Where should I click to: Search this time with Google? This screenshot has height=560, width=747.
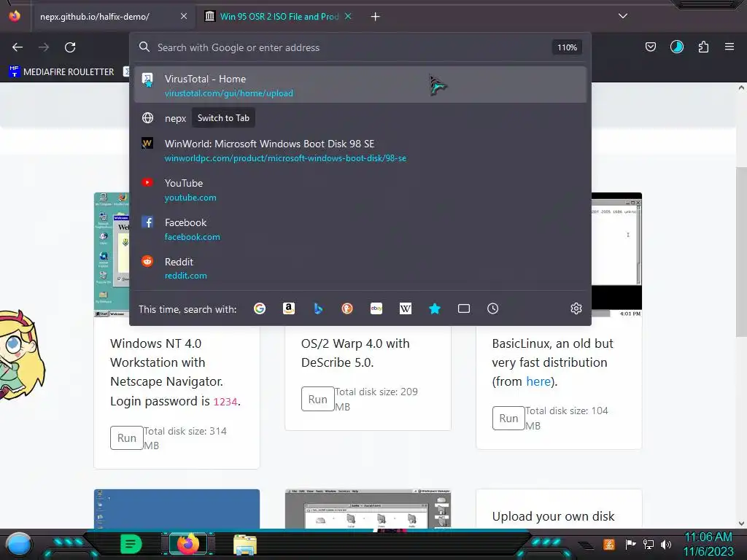point(260,308)
